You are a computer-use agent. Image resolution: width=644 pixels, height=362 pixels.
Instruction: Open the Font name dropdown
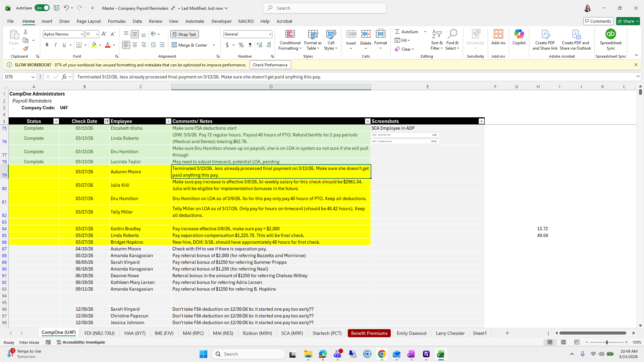82,34
